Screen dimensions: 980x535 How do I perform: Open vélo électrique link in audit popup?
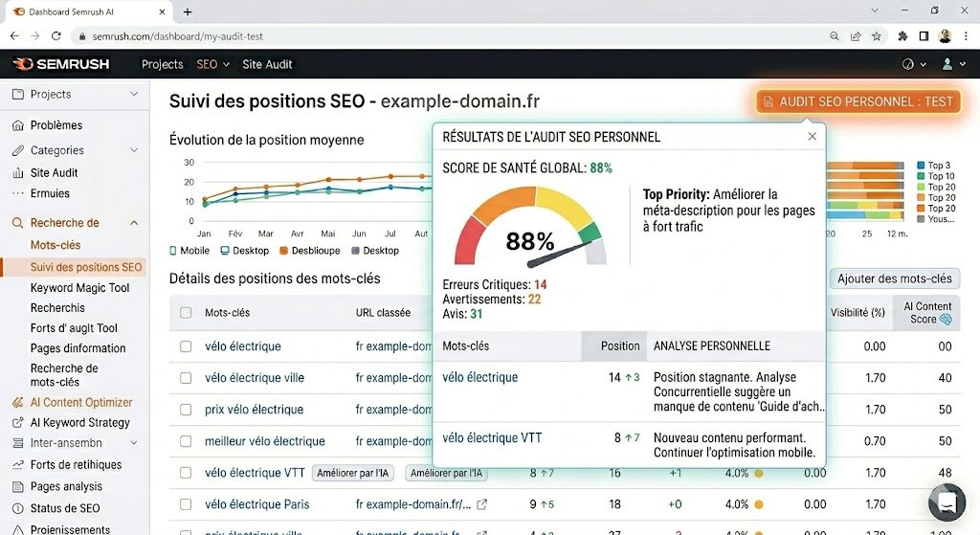(x=480, y=377)
